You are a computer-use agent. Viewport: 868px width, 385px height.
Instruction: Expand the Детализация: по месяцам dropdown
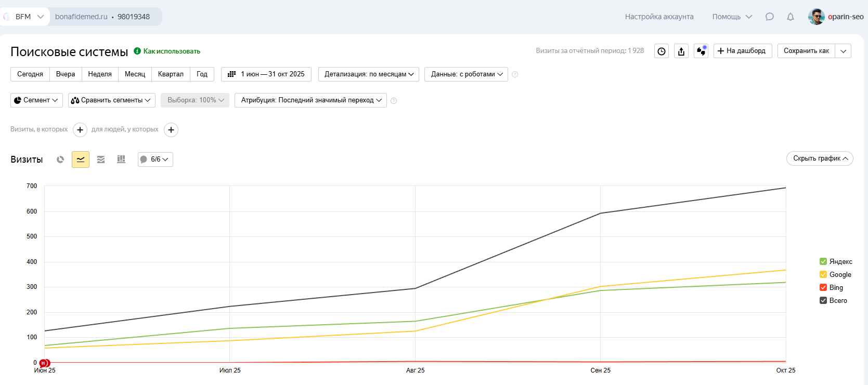click(369, 74)
